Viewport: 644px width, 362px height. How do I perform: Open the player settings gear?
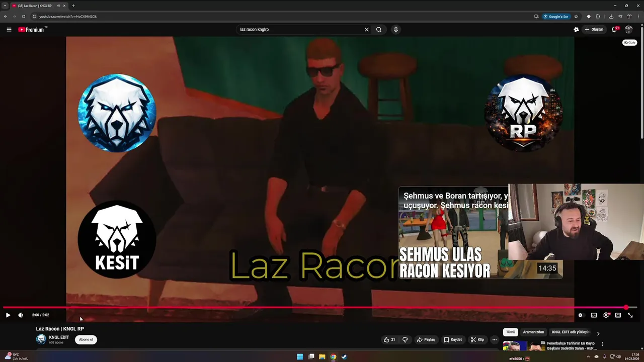(x=606, y=315)
